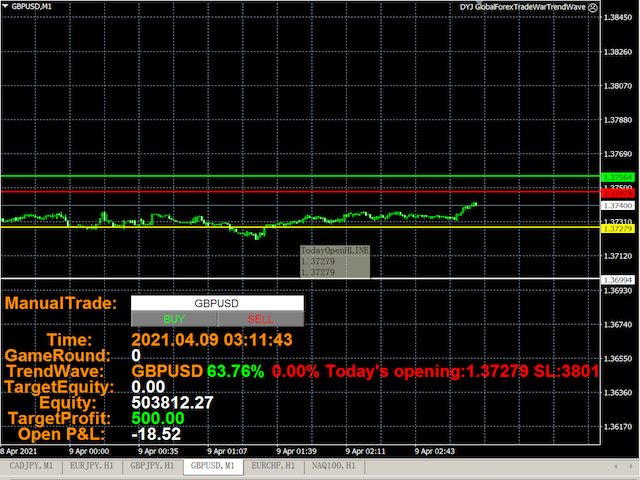This screenshot has width=640, height=480.
Task: Click the 1.36994 white line label
Action: pos(618,280)
